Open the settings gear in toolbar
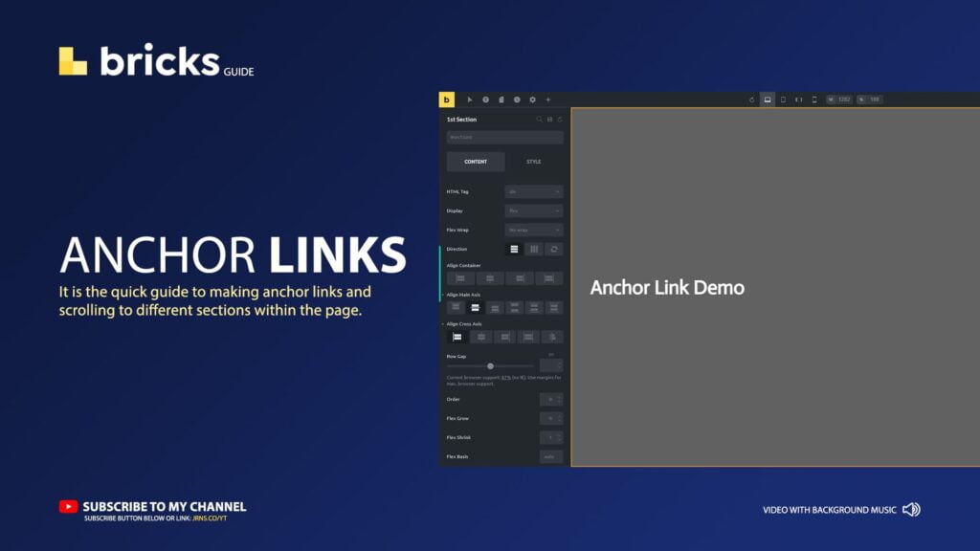Viewport: 980px width, 551px height. (x=532, y=99)
